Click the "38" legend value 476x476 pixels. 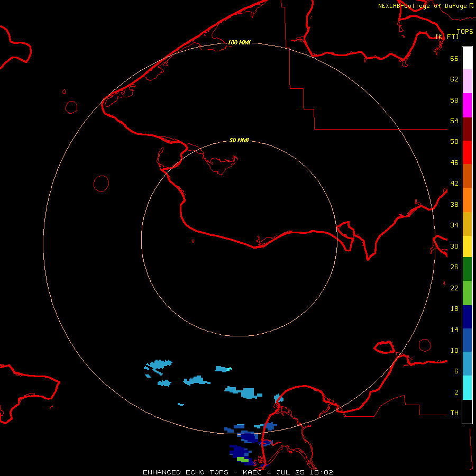click(454, 204)
